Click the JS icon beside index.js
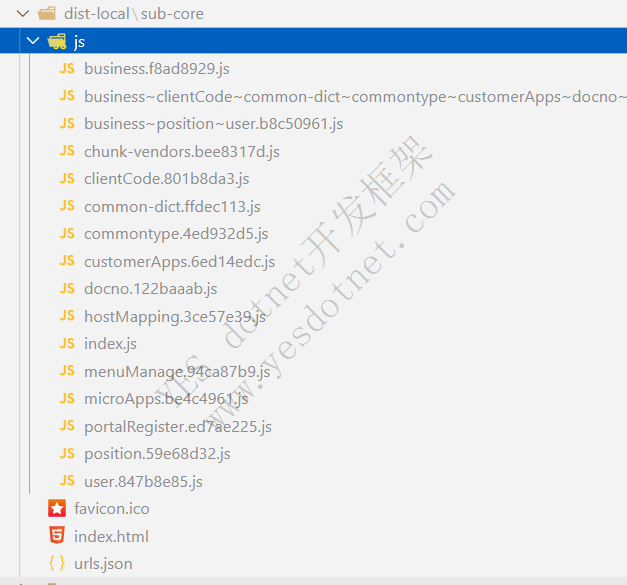The width and height of the screenshot is (627, 585). tap(67, 343)
